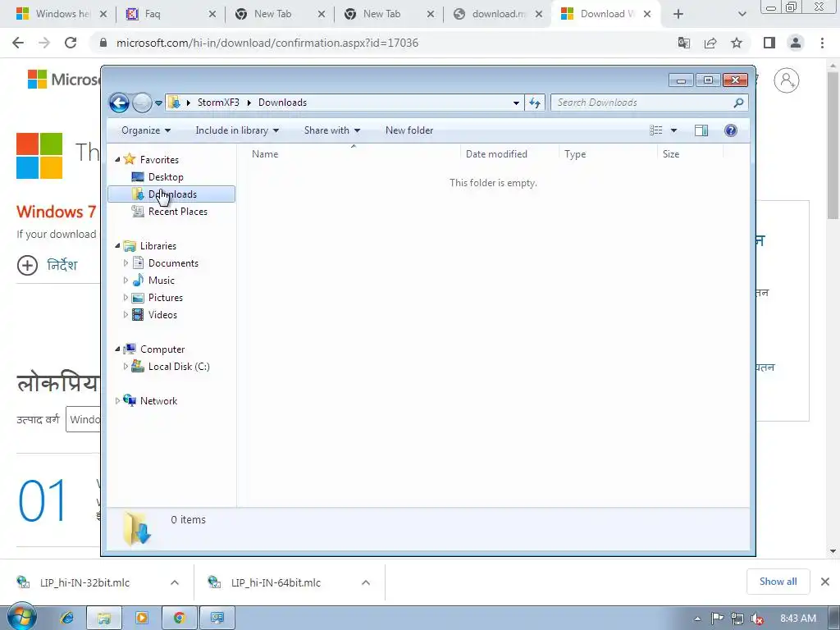Open Windows Media Player from taskbar
The image size is (840, 630).
142,619
